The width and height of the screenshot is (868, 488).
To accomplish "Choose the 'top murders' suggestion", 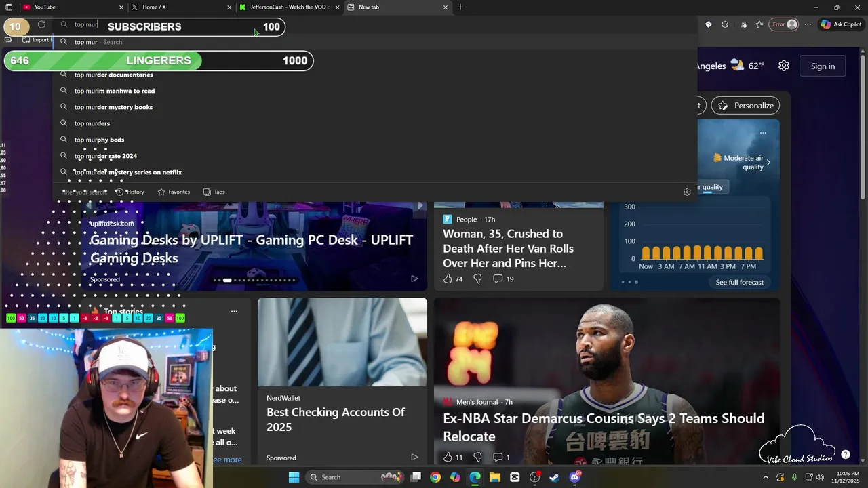I will coord(375,123).
